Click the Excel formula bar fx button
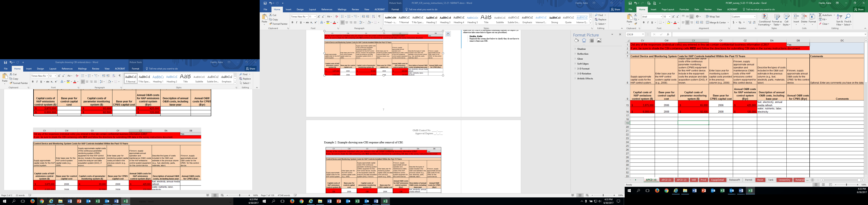Viewport: 868px width, 205px height. [668, 34]
